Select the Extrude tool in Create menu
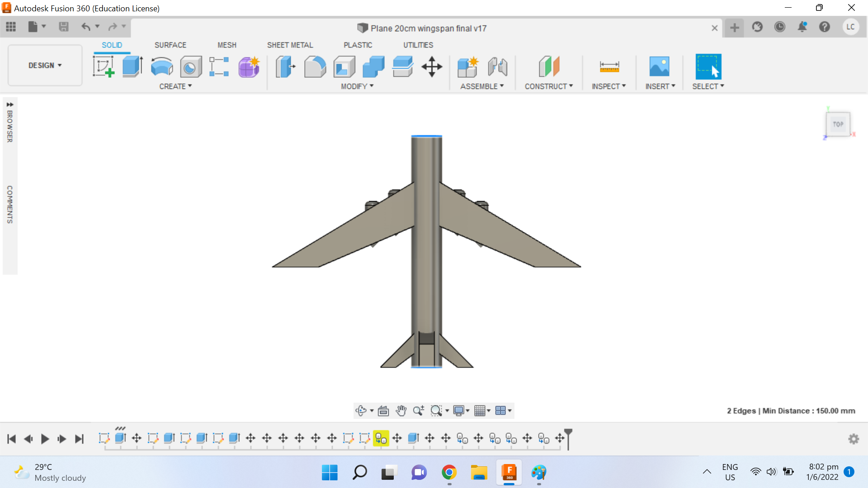This screenshot has width=868, height=488. point(132,66)
